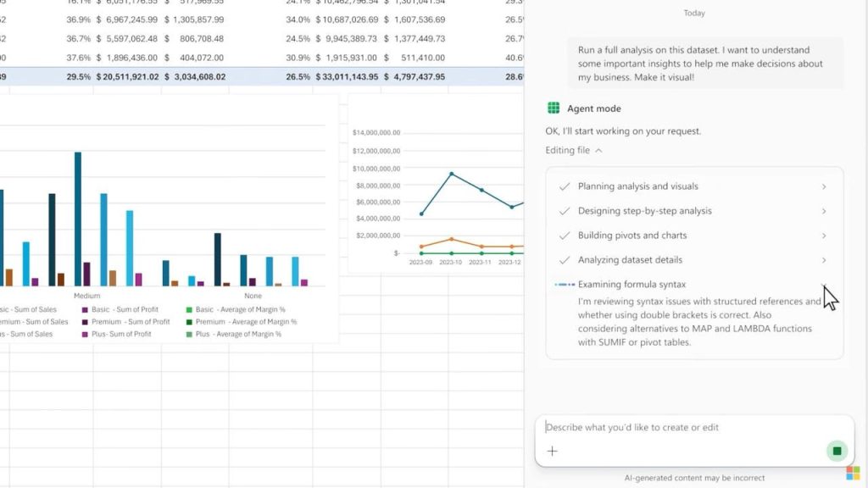Select the Basic Sum of Profit legend swatch

tap(85, 310)
